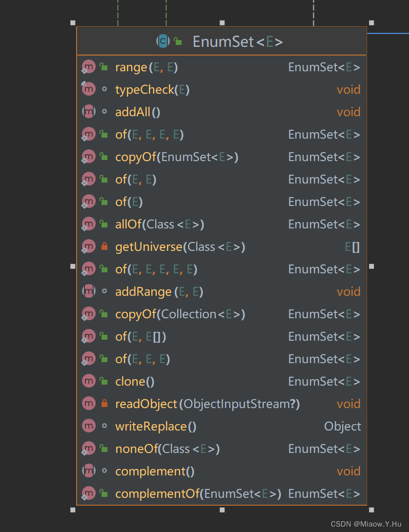Click method icon of of(E, E, E, E) row
The image size is (409, 532).
(89, 134)
